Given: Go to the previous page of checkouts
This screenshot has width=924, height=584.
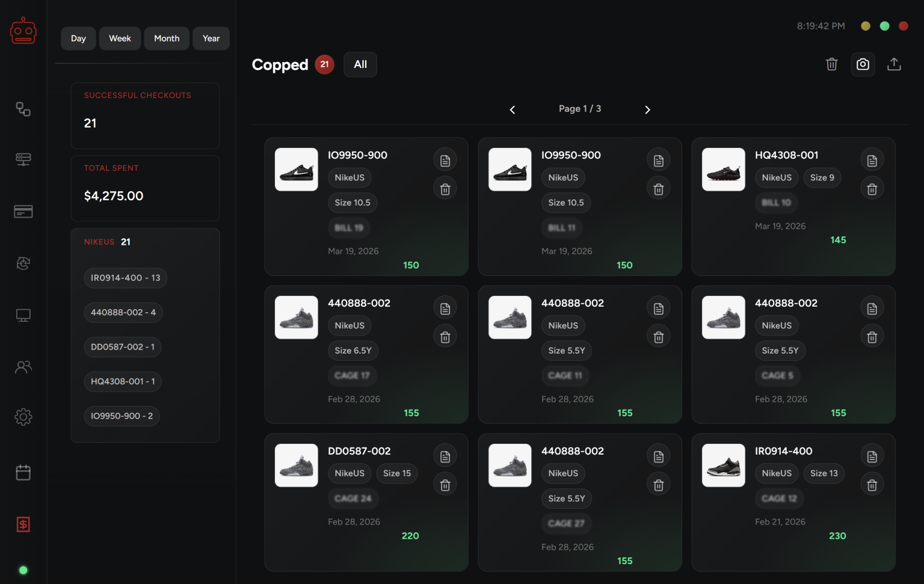Looking at the screenshot, I should click(513, 109).
